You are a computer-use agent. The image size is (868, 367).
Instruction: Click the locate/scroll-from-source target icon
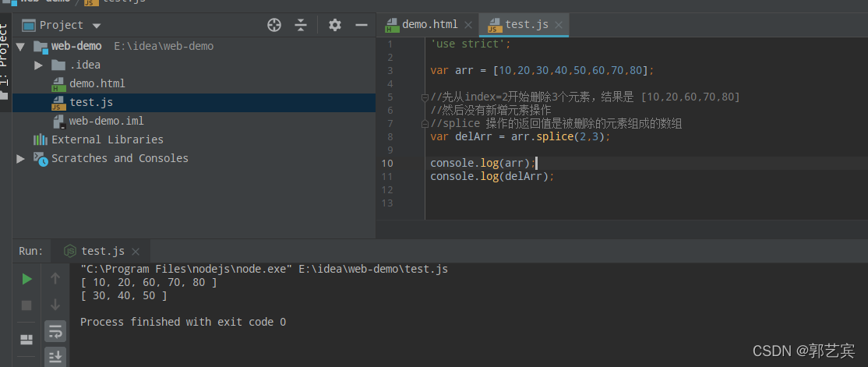pyautogui.click(x=274, y=25)
